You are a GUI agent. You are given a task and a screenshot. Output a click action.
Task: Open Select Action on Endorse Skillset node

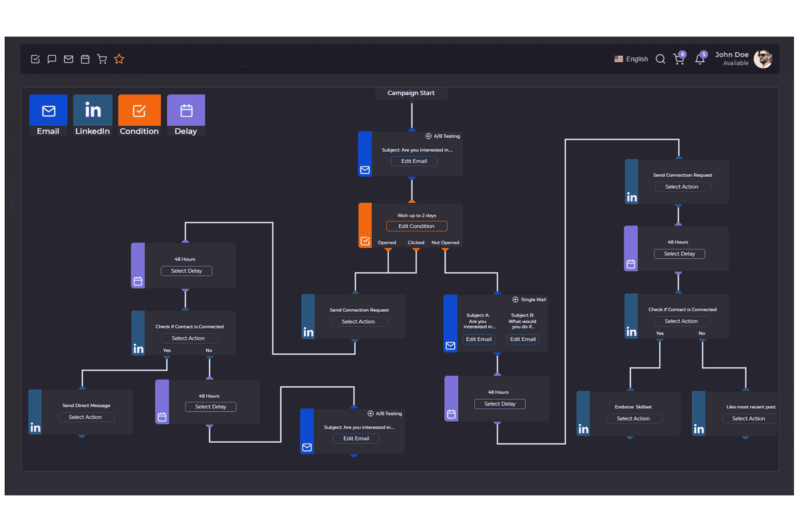click(633, 419)
